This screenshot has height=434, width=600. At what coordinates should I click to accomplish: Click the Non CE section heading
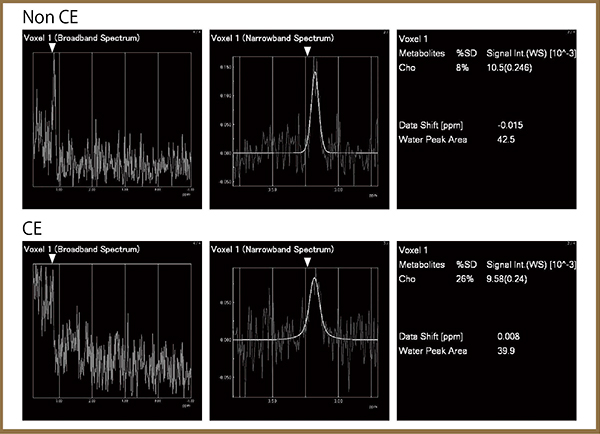pyautogui.click(x=48, y=17)
